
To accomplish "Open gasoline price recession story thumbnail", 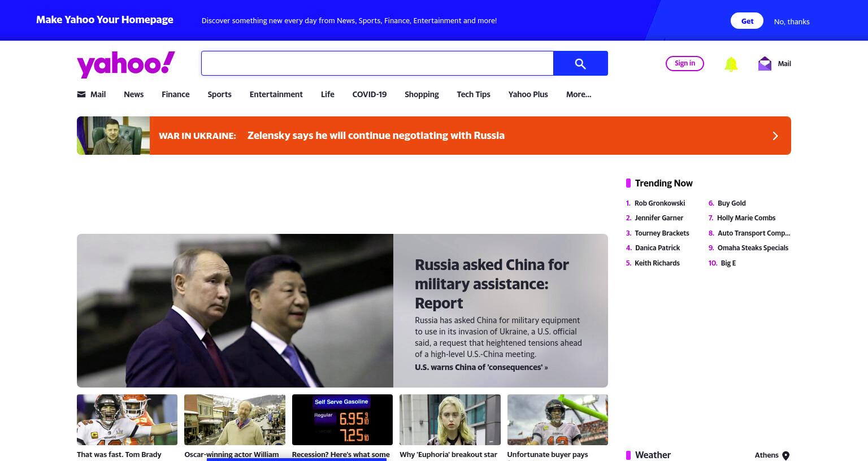I will click(342, 420).
